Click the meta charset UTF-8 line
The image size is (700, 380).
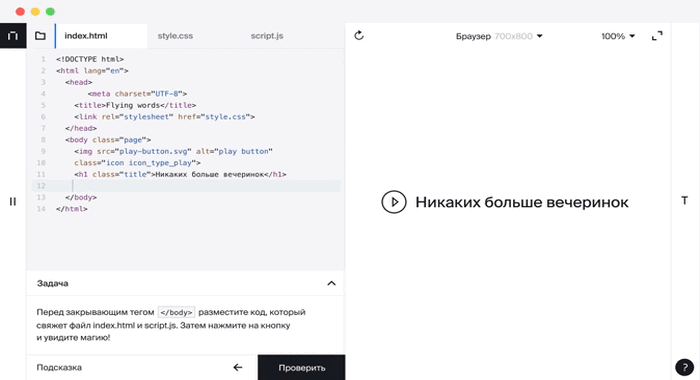138,94
